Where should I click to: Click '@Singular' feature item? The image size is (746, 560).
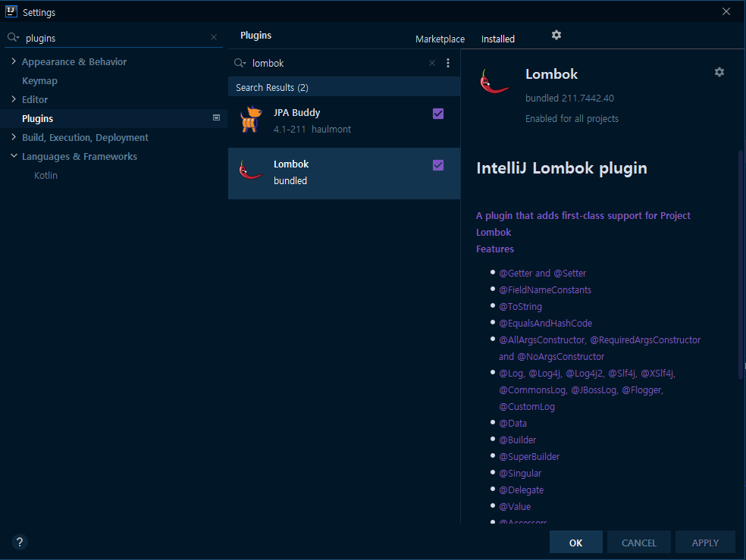coord(520,473)
